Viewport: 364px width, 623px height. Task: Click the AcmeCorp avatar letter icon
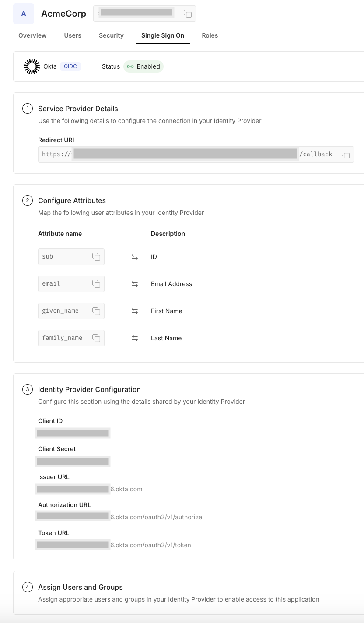pyautogui.click(x=24, y=14)
